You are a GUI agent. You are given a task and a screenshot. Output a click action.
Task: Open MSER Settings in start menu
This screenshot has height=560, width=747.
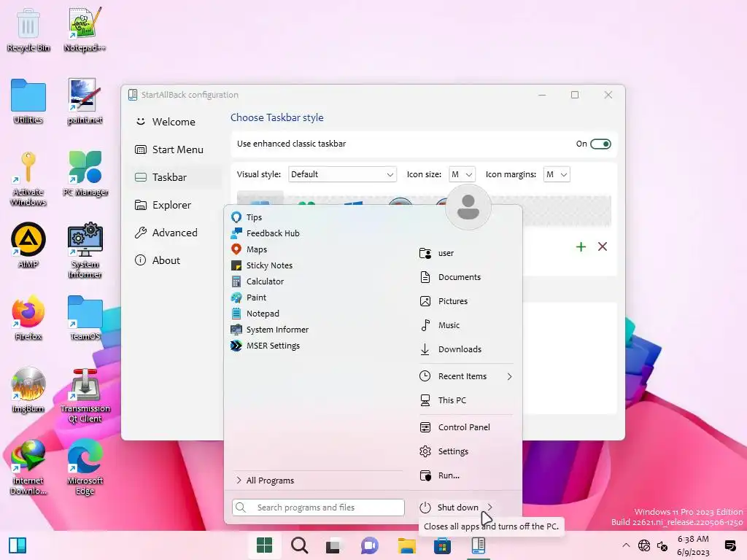(266, 346)
